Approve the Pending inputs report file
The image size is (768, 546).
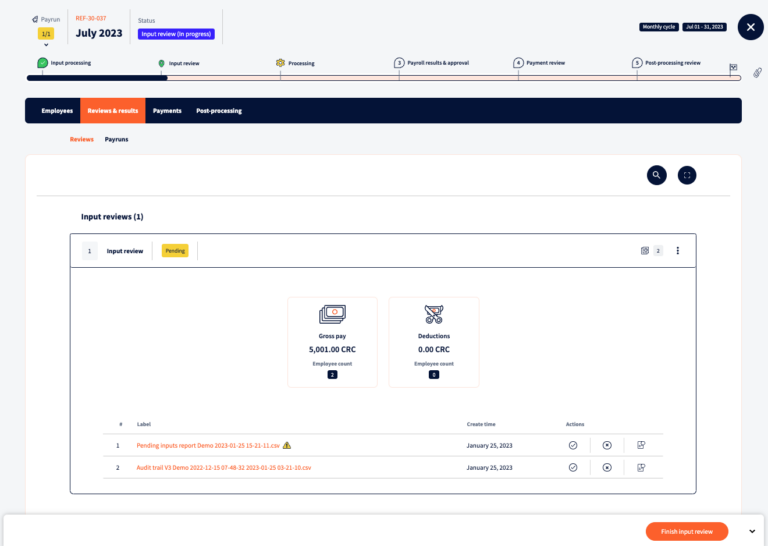point(573,445)
